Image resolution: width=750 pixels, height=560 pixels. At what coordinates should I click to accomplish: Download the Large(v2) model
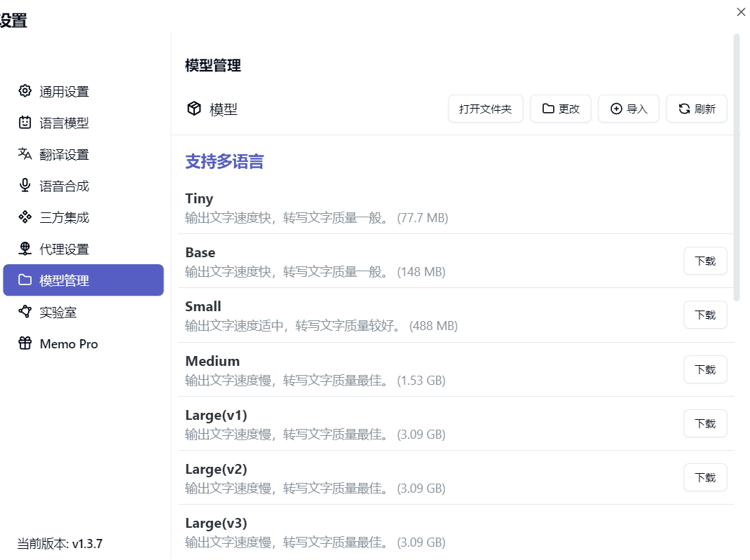(705, 477)
